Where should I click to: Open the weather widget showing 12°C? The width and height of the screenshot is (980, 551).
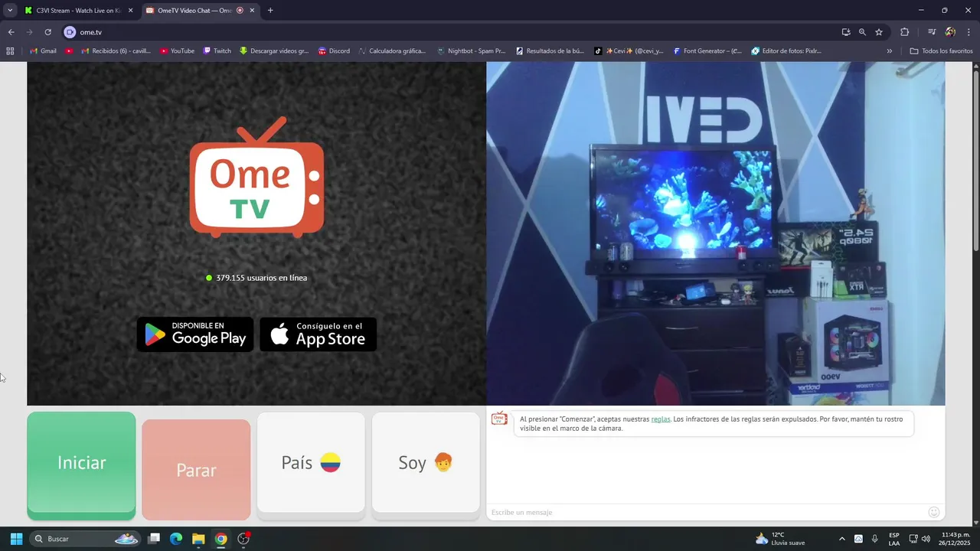[x=780, y=539]
